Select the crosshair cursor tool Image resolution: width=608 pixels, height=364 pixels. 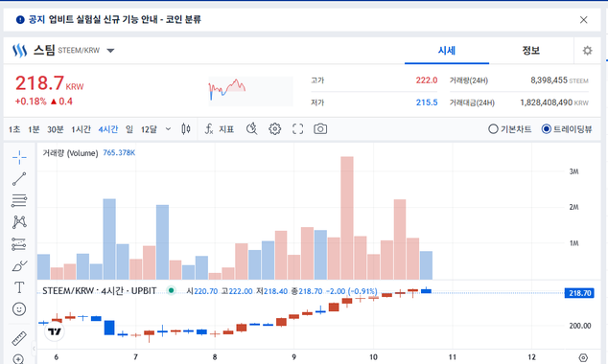[19, 157]
